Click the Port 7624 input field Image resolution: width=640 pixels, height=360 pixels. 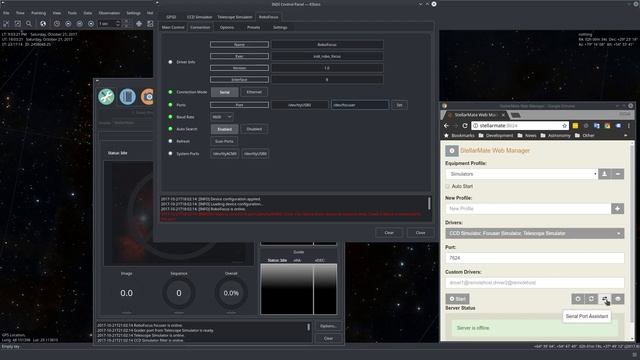tap(535, 258)
